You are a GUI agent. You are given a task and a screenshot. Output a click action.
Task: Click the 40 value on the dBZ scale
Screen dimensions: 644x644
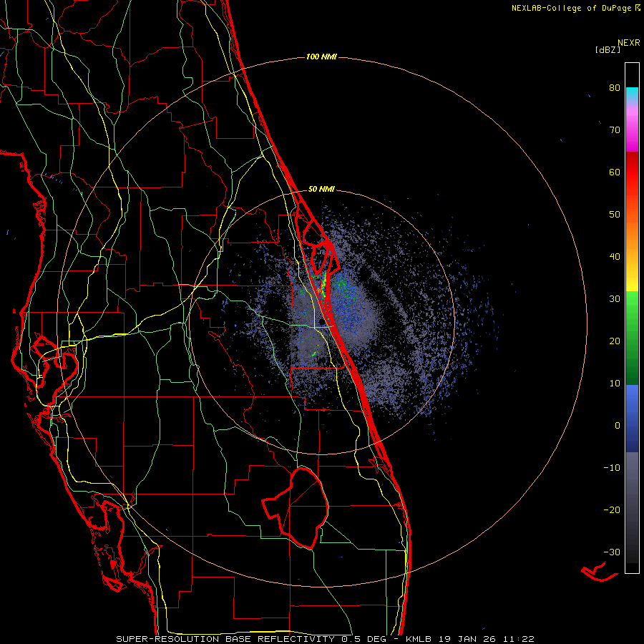click(615, 257)
